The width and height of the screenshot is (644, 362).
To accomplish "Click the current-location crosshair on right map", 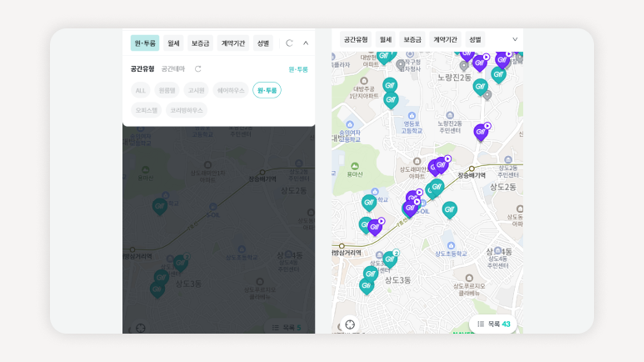I will point(350,324).
